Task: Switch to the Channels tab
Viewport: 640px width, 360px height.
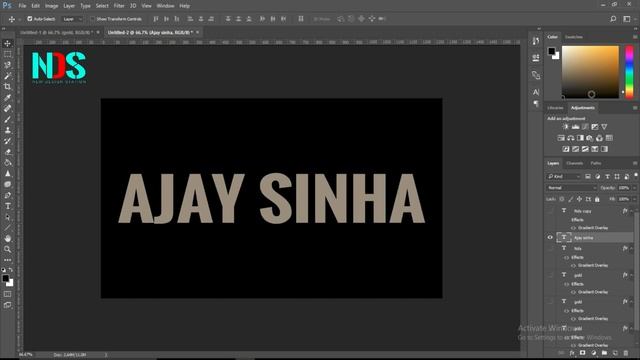Action: click(574, 163)
